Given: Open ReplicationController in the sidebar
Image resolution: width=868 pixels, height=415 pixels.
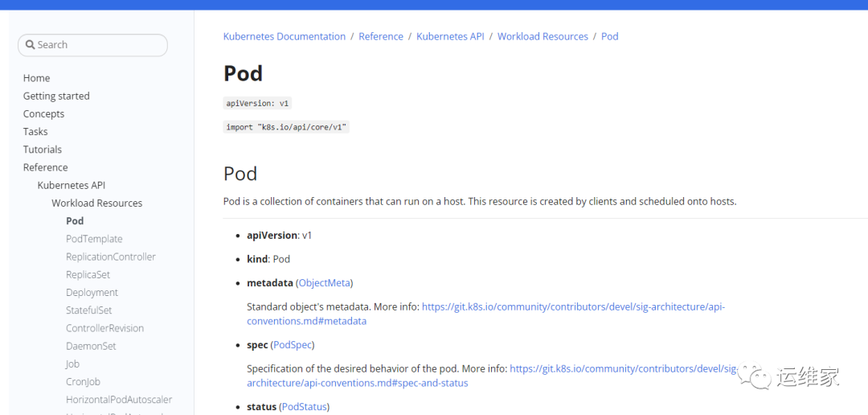Looking at the screenshot, I should click(x=111, y=257).
